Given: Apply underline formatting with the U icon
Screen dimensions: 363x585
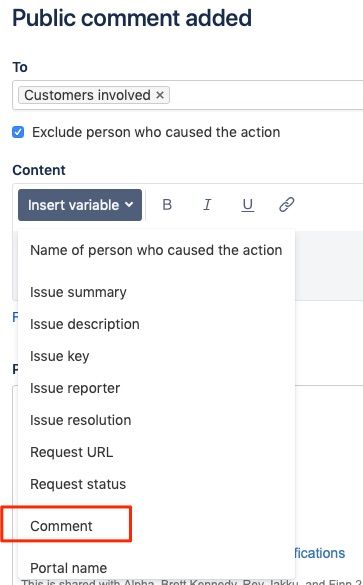Looking at the screenshot, I should click(247, 204).
